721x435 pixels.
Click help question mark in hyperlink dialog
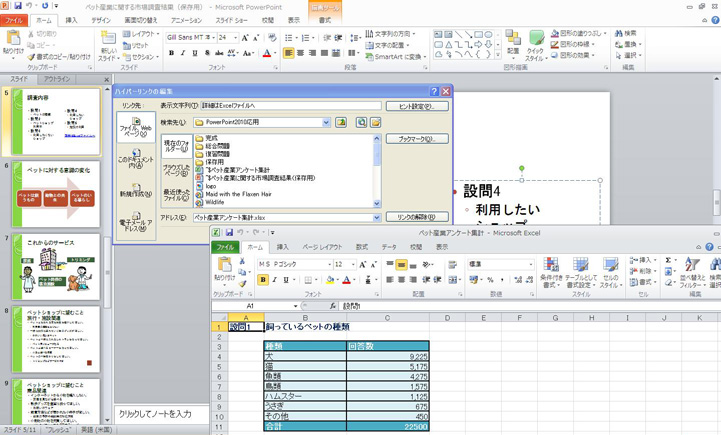(434, 92)
